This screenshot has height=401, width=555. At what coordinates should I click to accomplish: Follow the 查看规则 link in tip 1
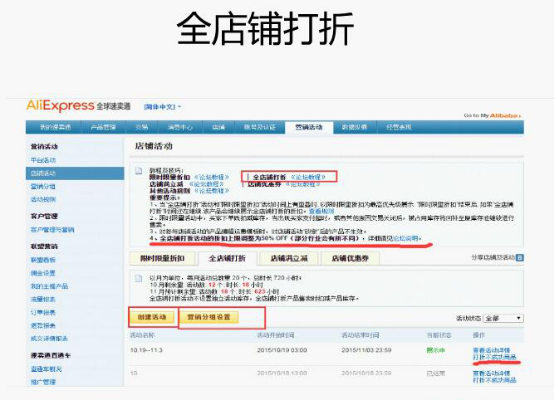tap(321, 211)
